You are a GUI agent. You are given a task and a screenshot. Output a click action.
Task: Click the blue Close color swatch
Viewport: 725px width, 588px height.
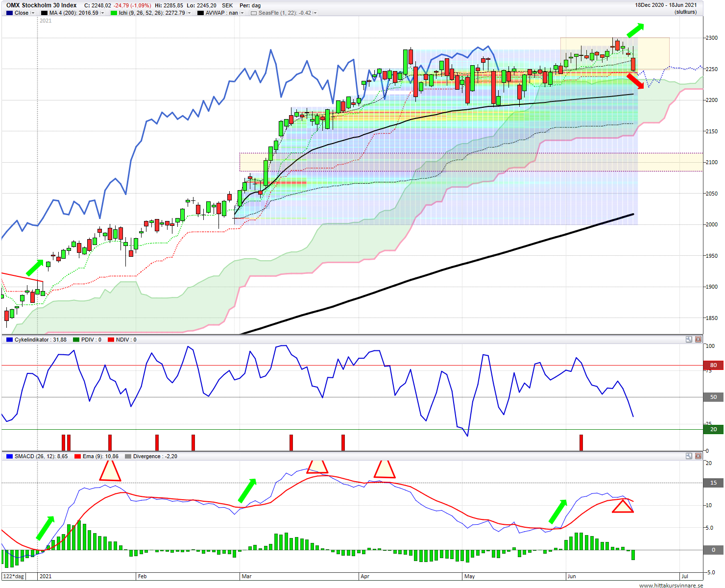coord(9,13)
